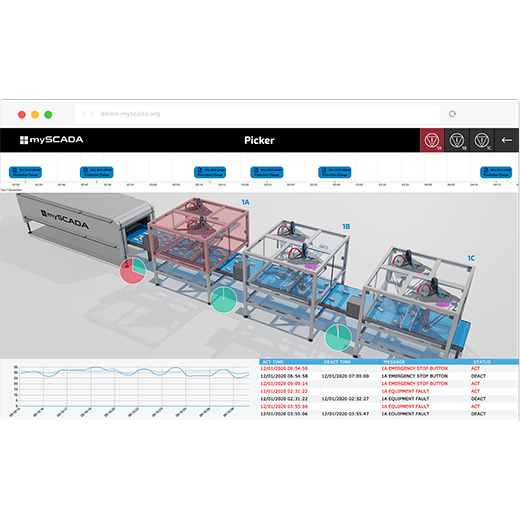520x520 pixels.
Task: Go back using the header arrow icon
Action: point(507,140)
